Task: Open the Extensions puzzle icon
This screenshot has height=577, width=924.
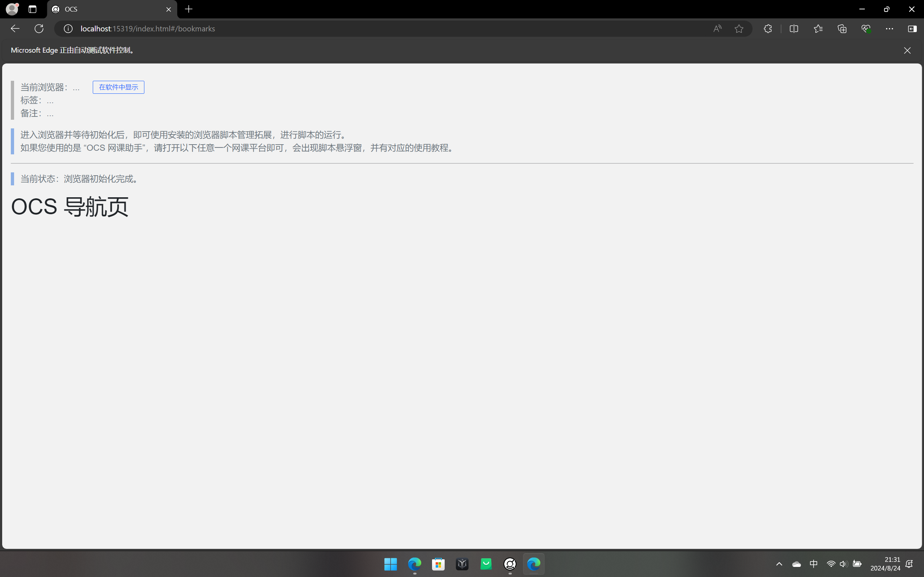Action: pyautogui.click(x=768, y=28)
